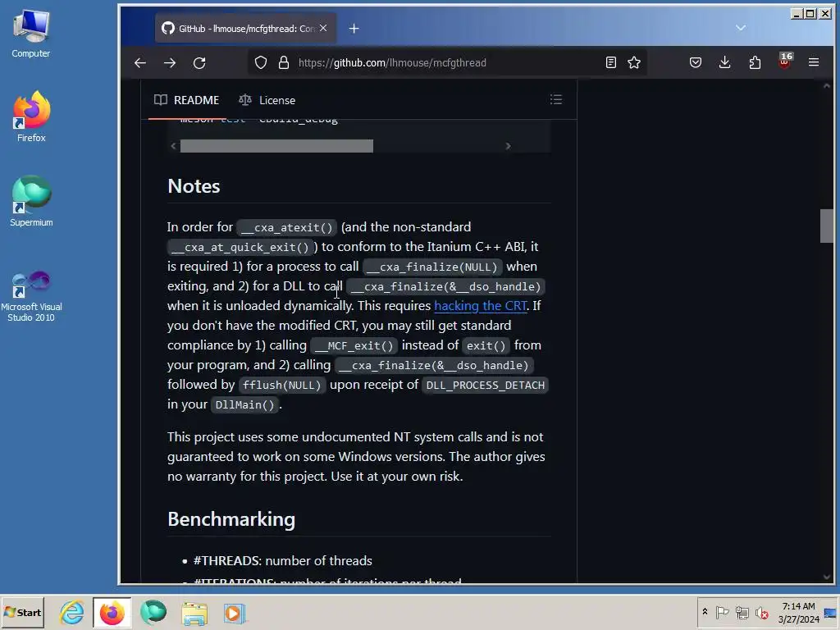Click the code block horizontal scrollbar thumb

click(276, 146)
